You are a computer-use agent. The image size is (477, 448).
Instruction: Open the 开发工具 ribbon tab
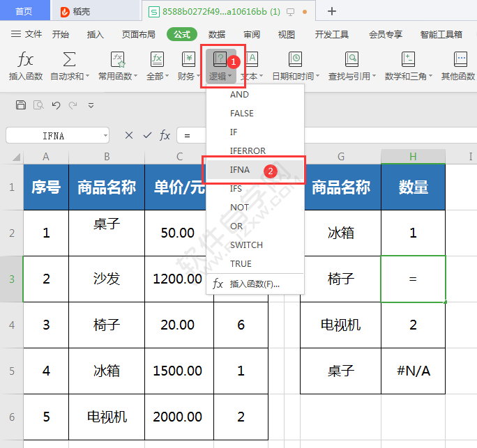(x=331, y=34)
